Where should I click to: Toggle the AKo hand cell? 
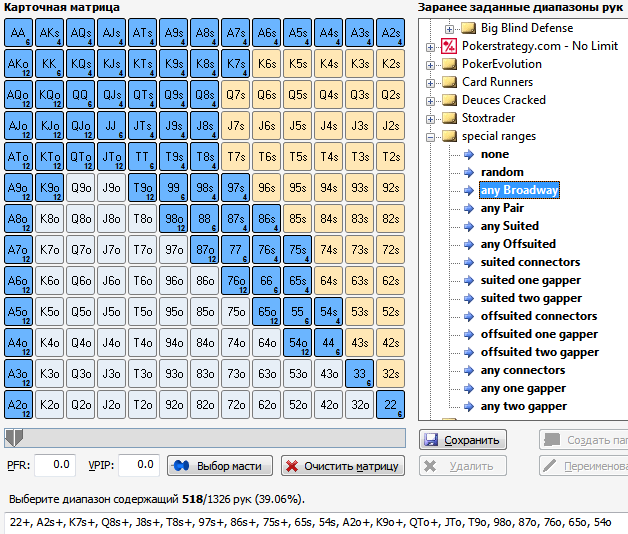click(18, 64)
